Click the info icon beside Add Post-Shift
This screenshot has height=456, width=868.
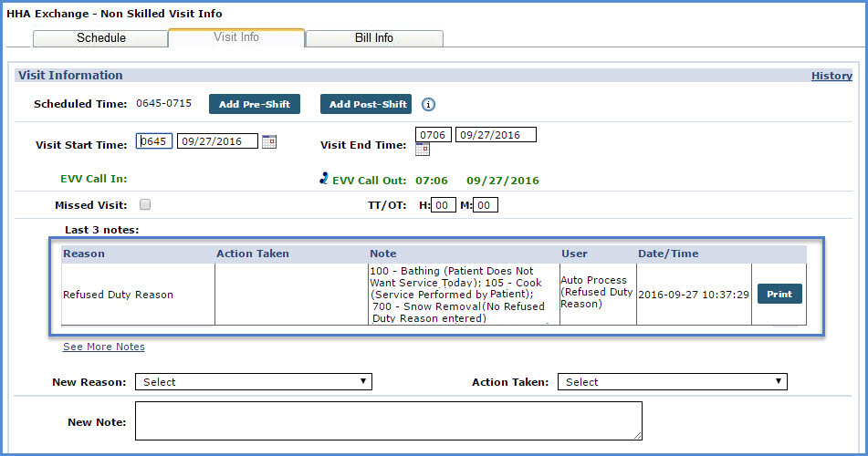point(428,104)
